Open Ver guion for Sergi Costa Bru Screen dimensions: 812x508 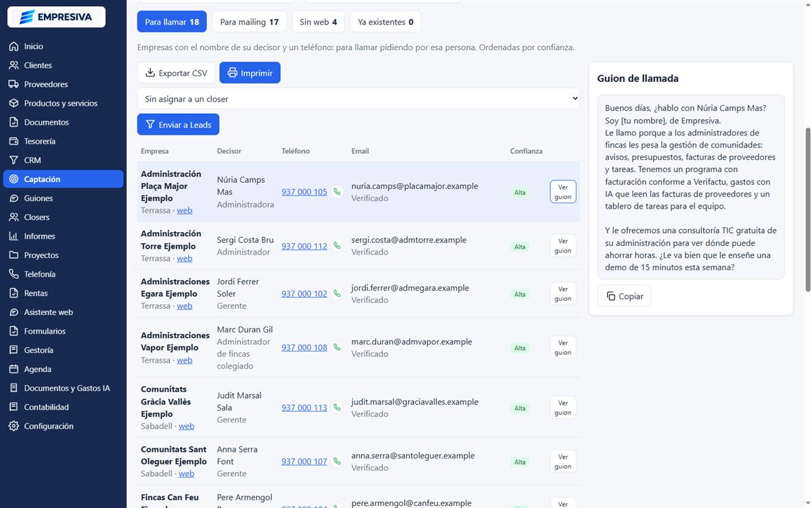(x=563, y=246)
